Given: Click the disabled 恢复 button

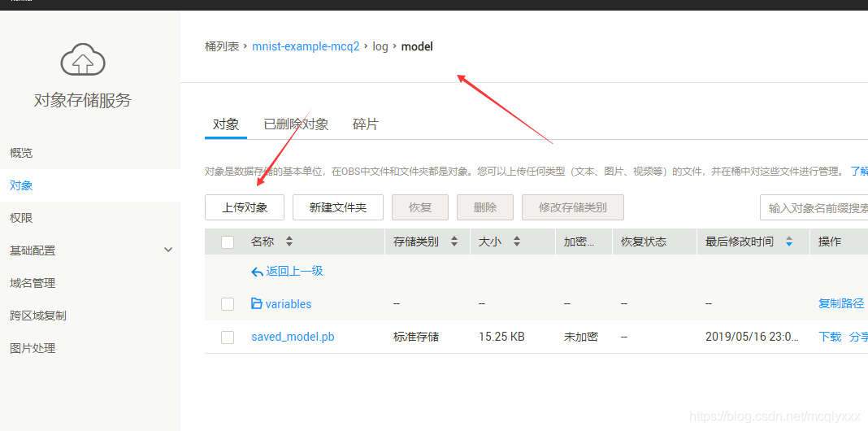Looking at the screenshot, I should tap(420, 207).
